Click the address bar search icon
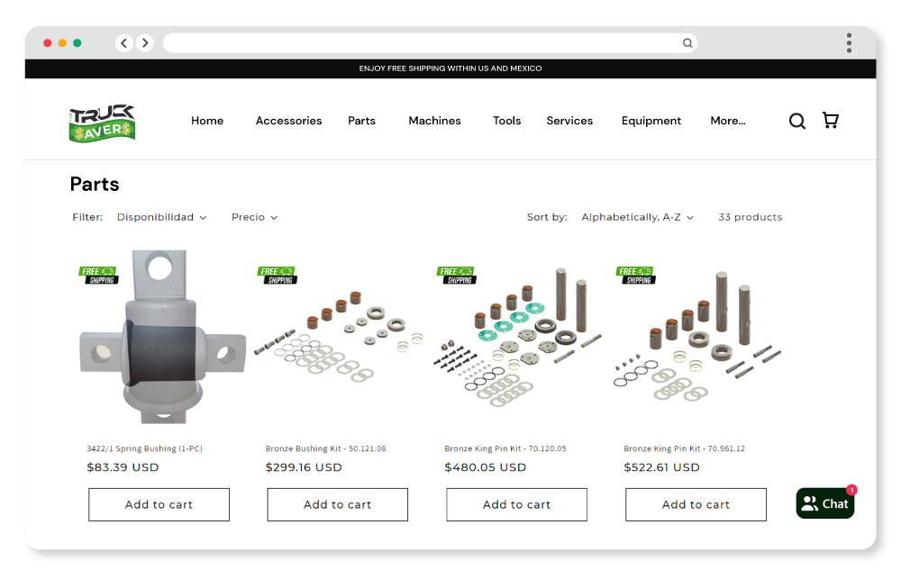 click(x=687, y=43)
